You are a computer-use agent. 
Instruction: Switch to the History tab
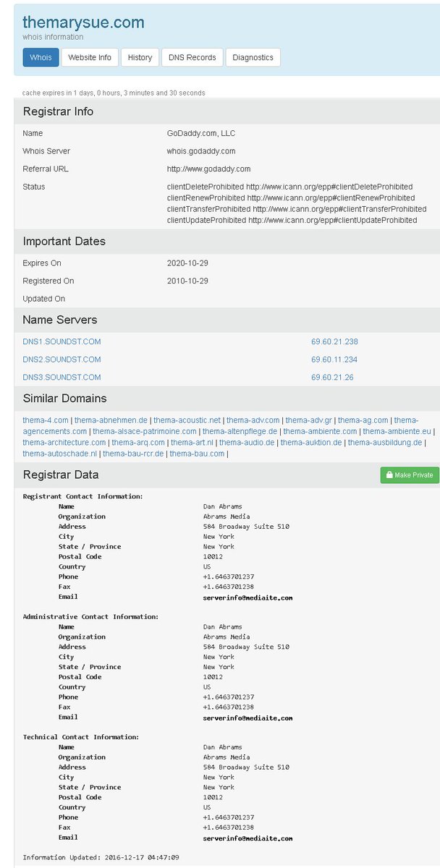140,57
